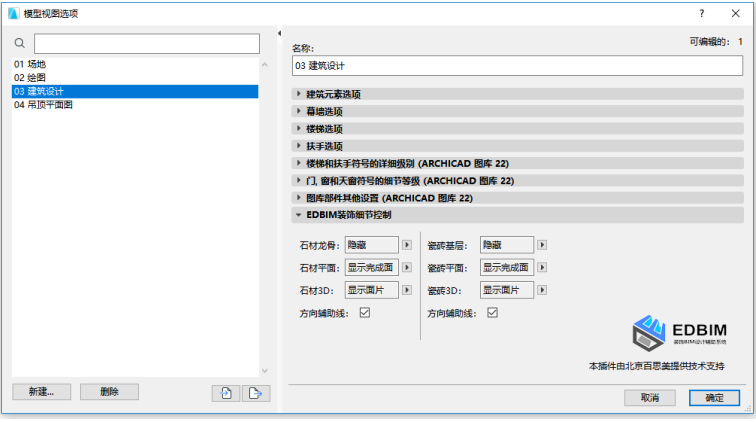Open 瓷砖平面 dropdown arrow
The width and height of the screenshot is (756, 422).
pyautogui.click(x=542, y=267)
